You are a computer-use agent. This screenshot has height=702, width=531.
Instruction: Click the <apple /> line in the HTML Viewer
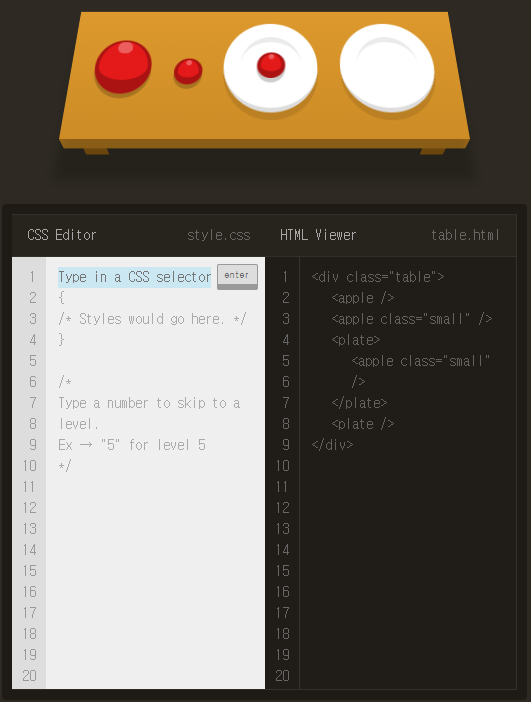point(363,298)
